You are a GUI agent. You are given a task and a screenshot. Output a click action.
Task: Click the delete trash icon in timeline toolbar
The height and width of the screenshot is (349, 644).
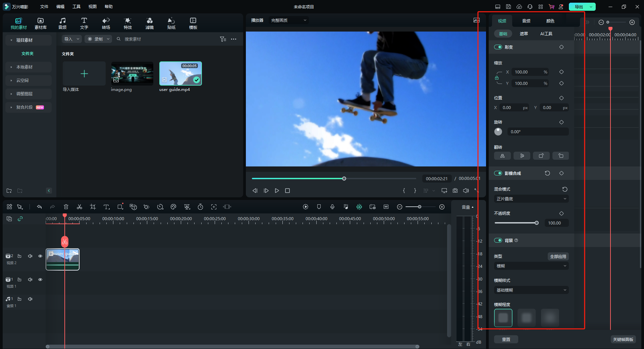(x=66, y=207)
